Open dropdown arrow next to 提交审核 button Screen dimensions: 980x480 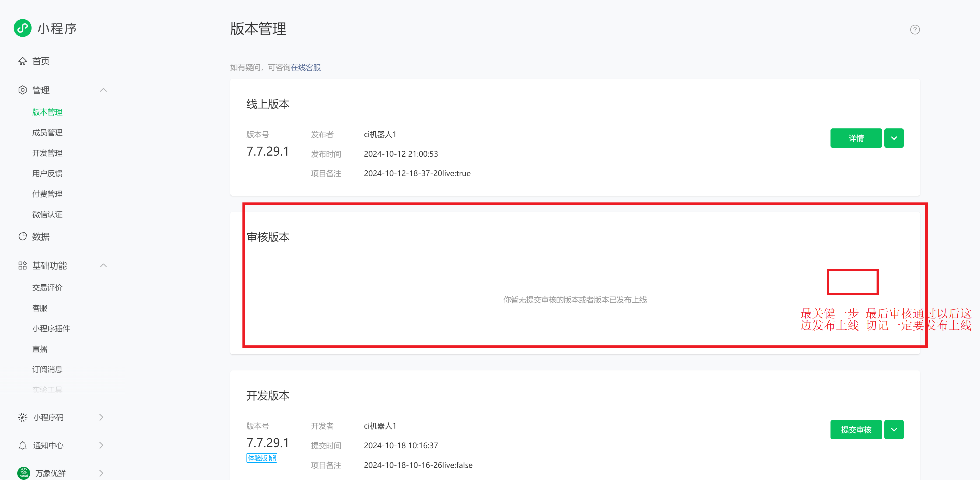click(x=894, y=430)
